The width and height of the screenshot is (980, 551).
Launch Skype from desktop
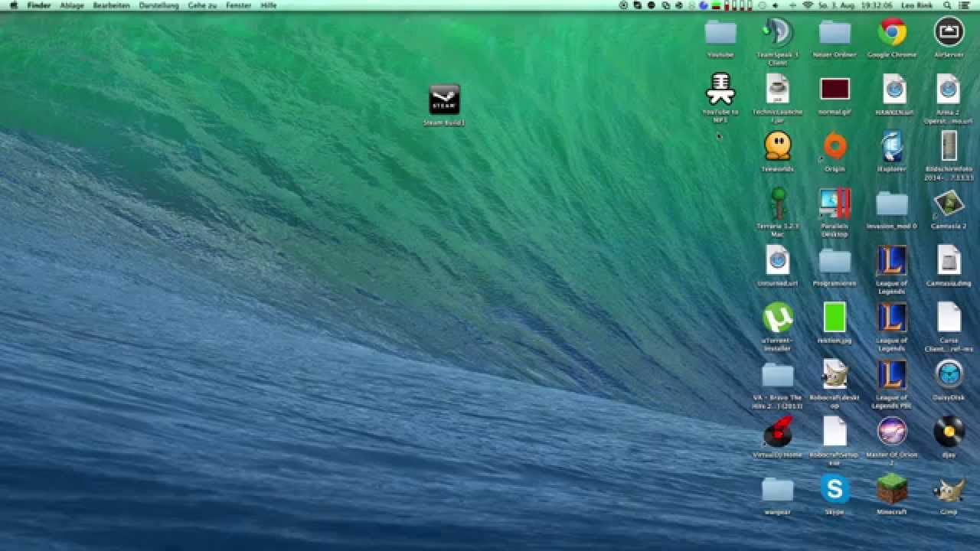pyautogui.click(x=835, y=489)
